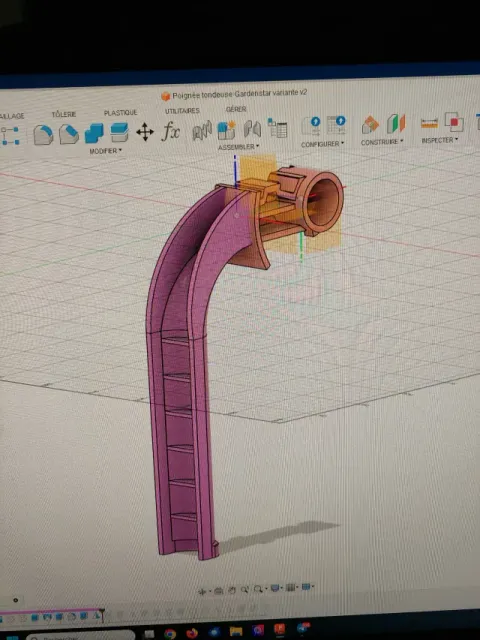This screenshot has width=480, height=640.
Task: Activate the Move/Copy four-arrow tool
Action: (145, 132)
